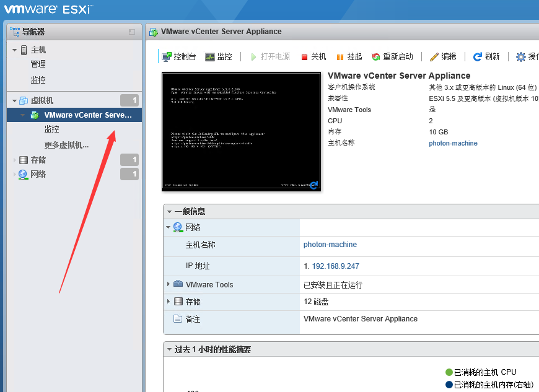Image resolution: width=539 pixels, height=392 pixels.
Task: Suspend the VM with 挂起
Action: [349, 56]
